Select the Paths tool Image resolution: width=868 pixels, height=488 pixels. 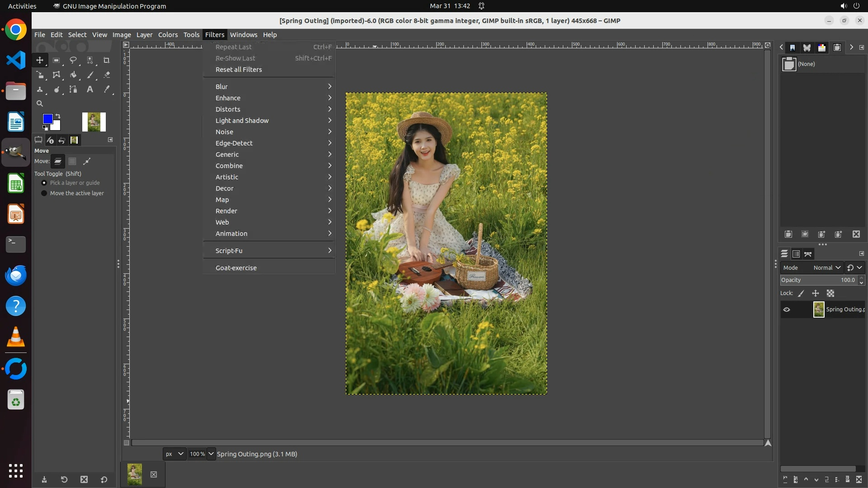pos(73,89)
